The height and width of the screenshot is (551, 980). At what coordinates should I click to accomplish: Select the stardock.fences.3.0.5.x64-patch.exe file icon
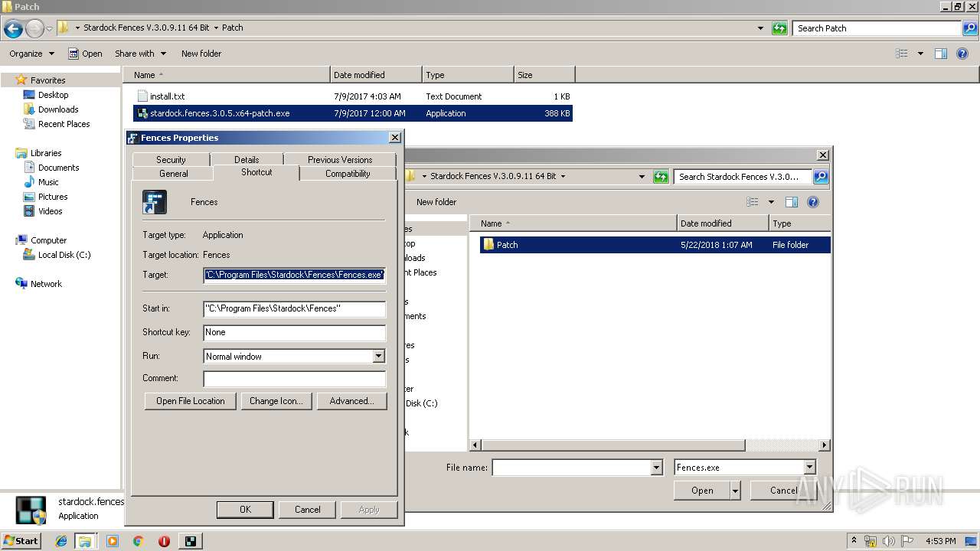(142, 113)
